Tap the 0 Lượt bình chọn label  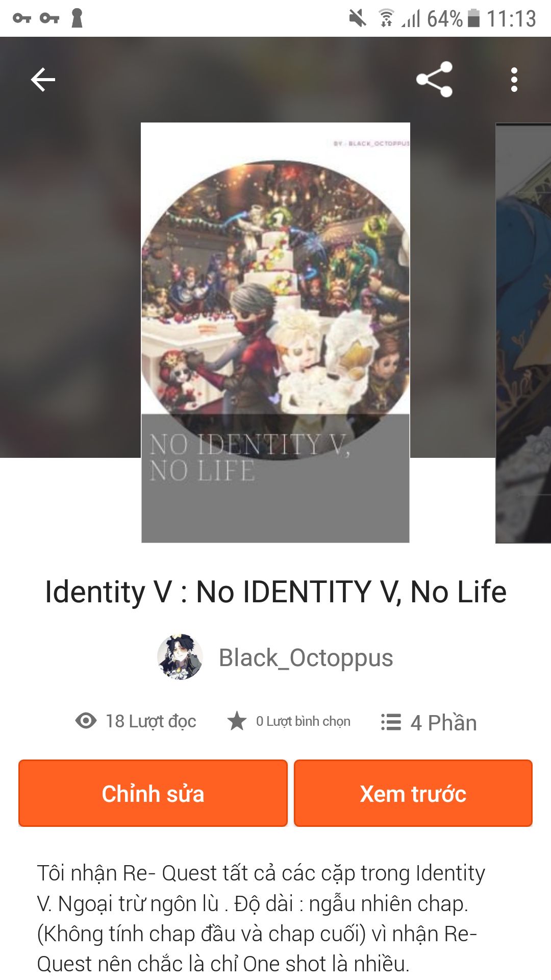tap(303, 721)
